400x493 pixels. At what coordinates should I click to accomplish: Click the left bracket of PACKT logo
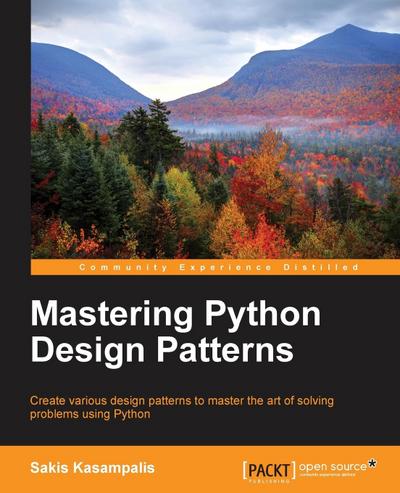point(245,470)
